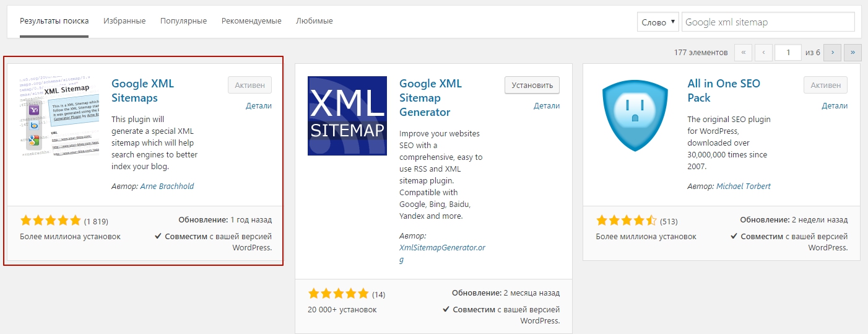Open author Michael Torbert link

(744, 186)
